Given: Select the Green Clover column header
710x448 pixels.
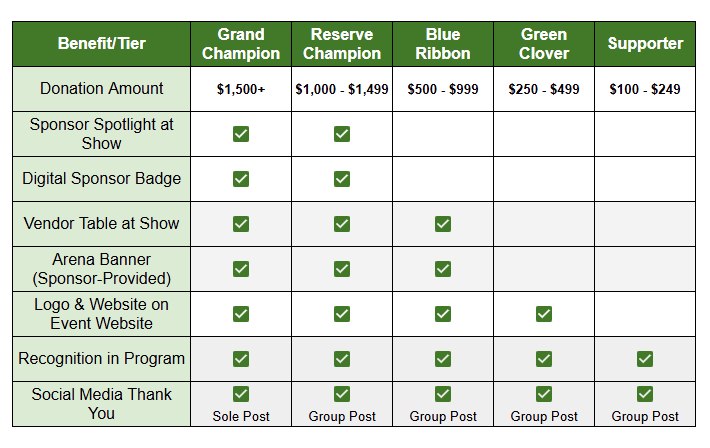Looking at the screenshot, I should click(x=544, y=44).
